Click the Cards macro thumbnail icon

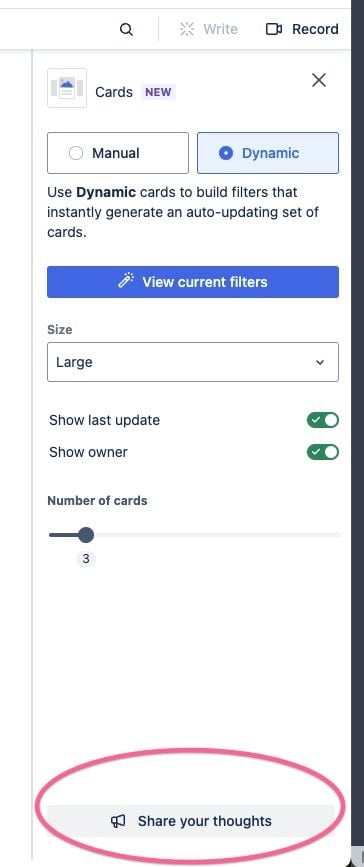[67, 88]
